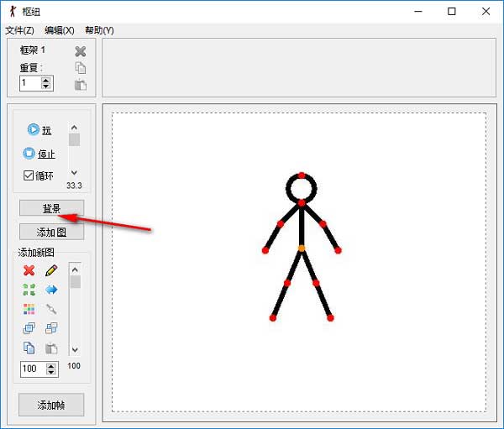This screenshot has height=429, width=504.
Task: Play the animation with the 玩 button
Action: 39,130
